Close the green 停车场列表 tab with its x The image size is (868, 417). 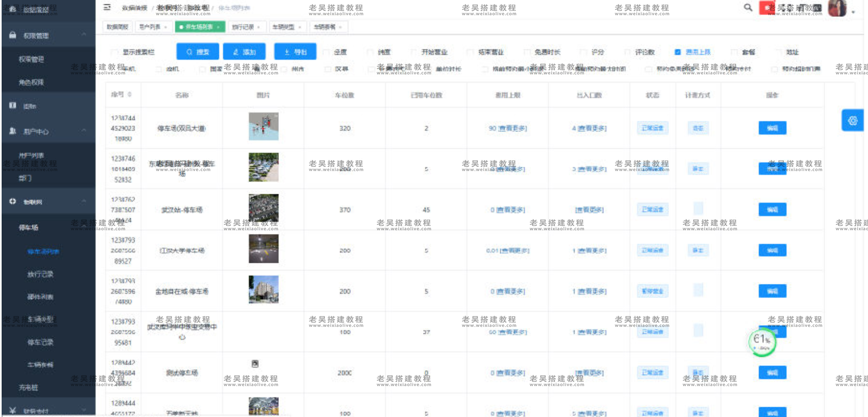(218, 27)
